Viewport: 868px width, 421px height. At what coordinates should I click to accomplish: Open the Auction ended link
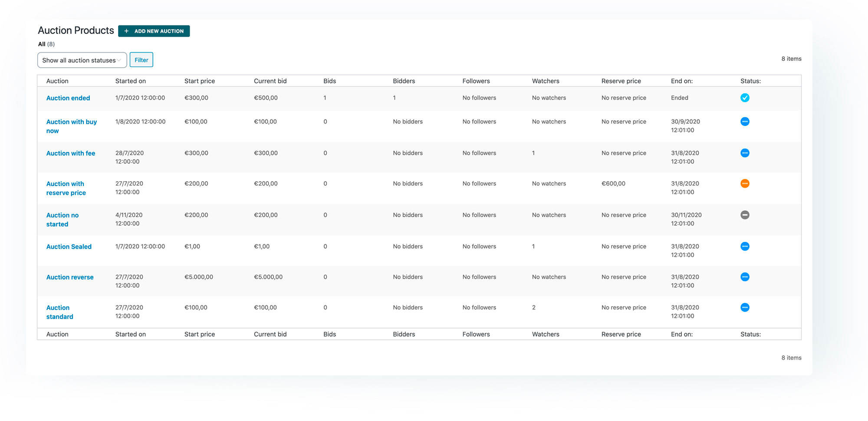tap(68, 98)
